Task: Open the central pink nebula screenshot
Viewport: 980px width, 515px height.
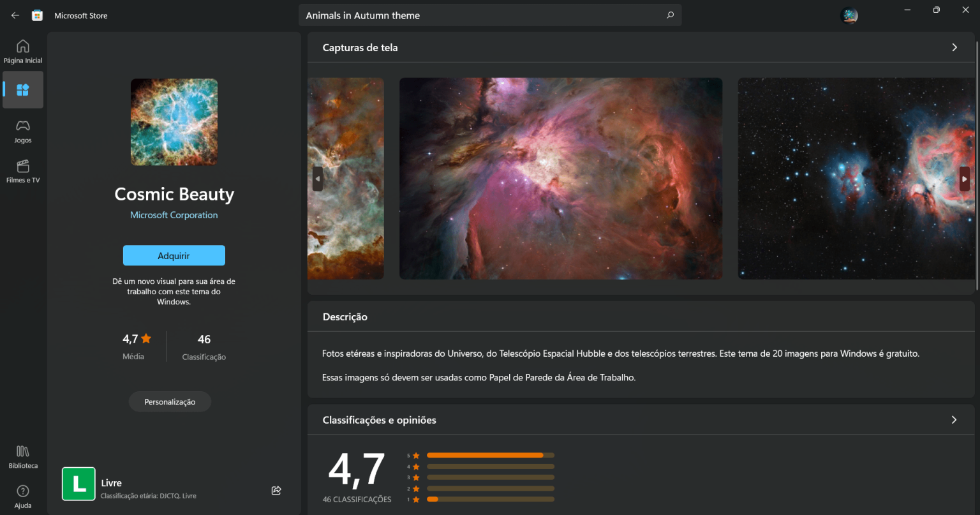Action: click(561, 179)
